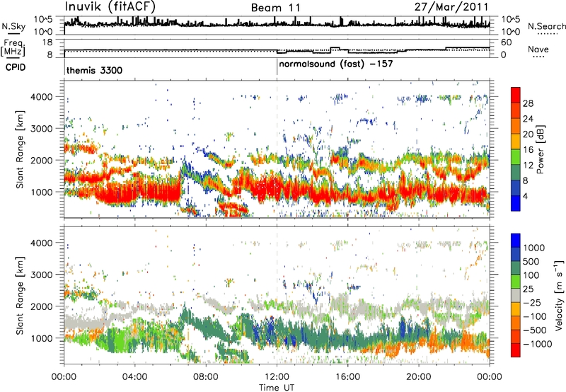Click the '16:00' time axis tick label
Image resolution: width=566 pixels, height=392 pixels.
pyautogui.click(x=348, y=377)
